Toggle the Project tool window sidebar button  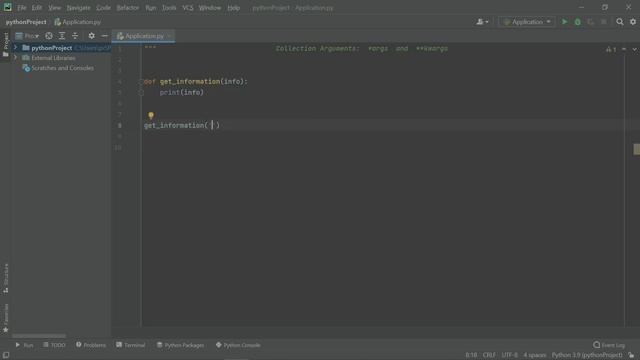(6, 44)
